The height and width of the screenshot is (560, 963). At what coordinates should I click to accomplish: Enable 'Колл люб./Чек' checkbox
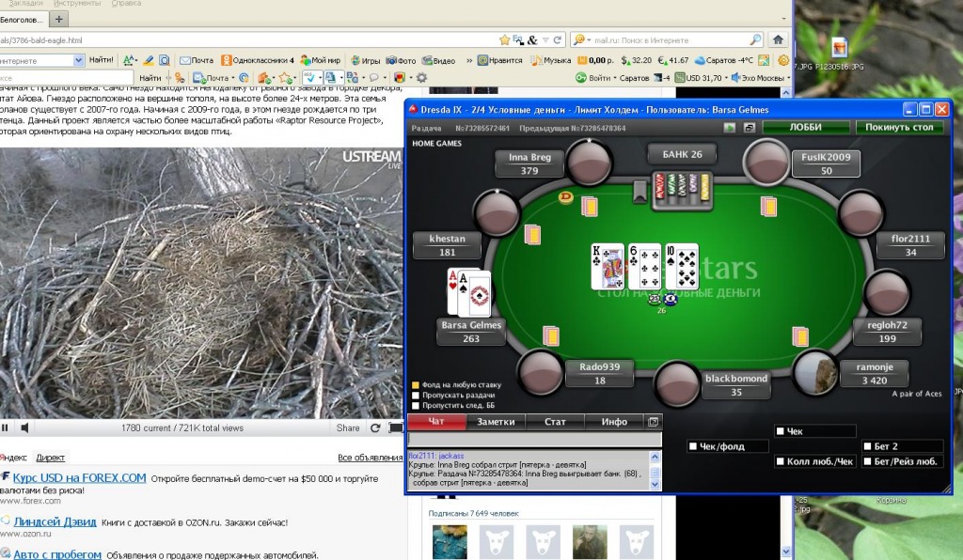point(780,461)
